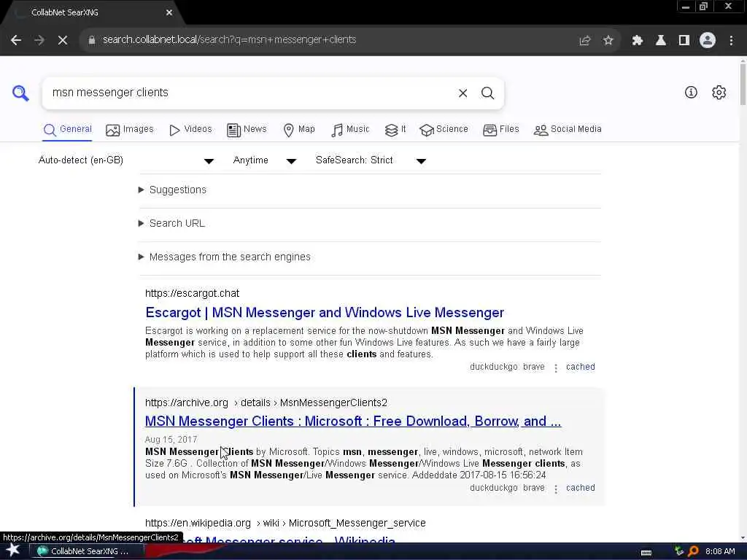Share this page icon

(x=584, y=41)
